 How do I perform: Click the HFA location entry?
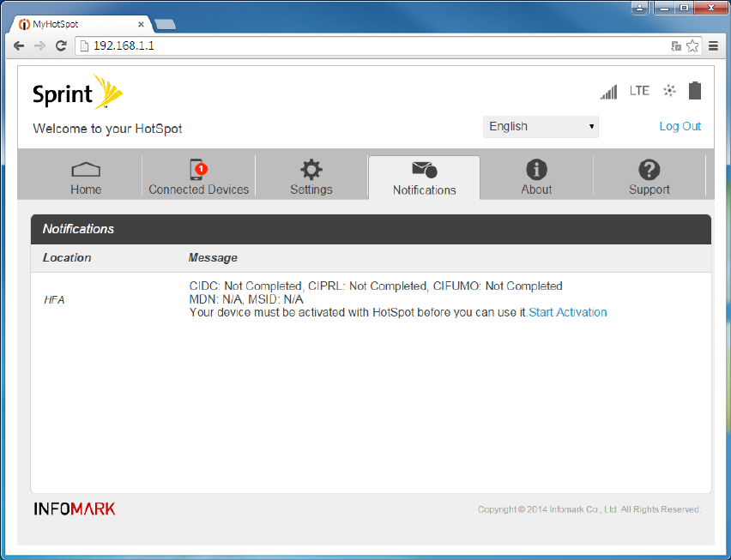click(54, 299)
